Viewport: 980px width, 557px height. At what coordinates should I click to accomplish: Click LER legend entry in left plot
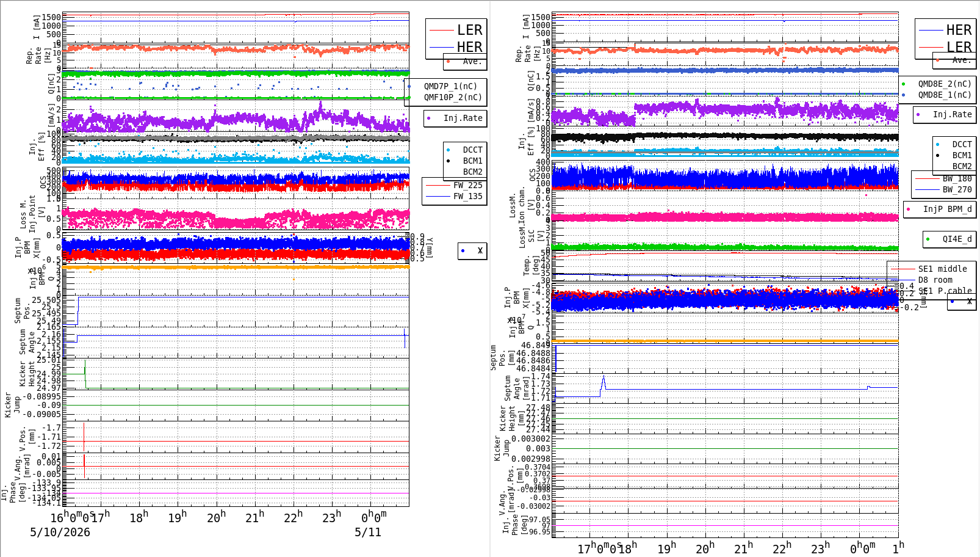click(456, 30)
